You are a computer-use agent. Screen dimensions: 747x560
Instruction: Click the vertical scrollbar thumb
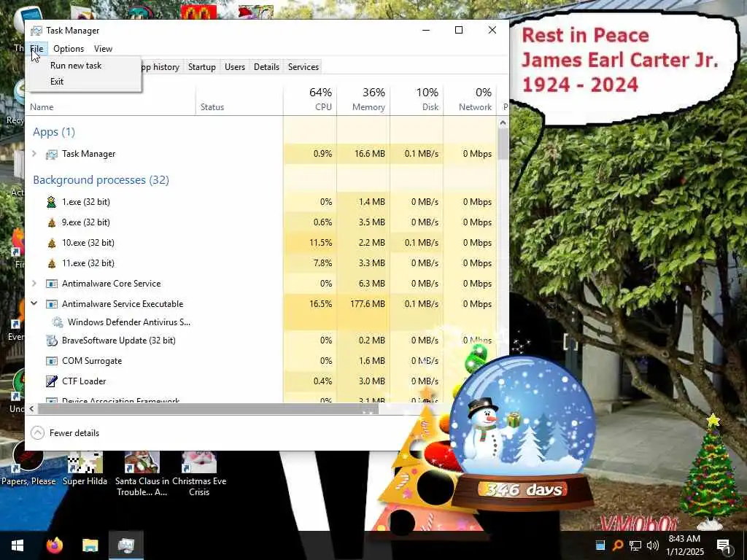pos(503,144)
